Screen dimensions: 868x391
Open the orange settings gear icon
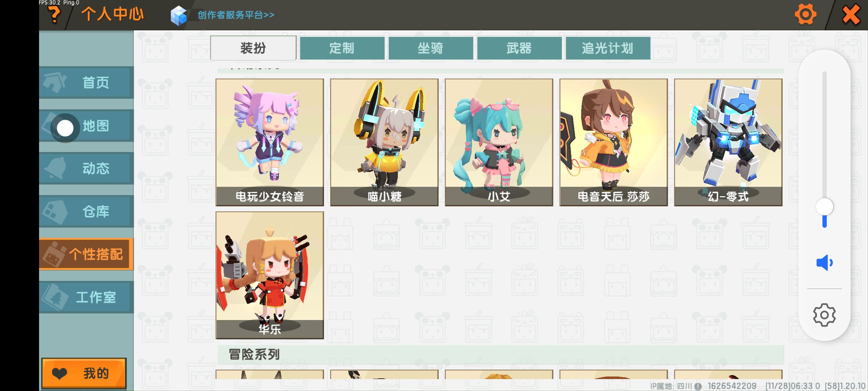[x=805, y=14]
